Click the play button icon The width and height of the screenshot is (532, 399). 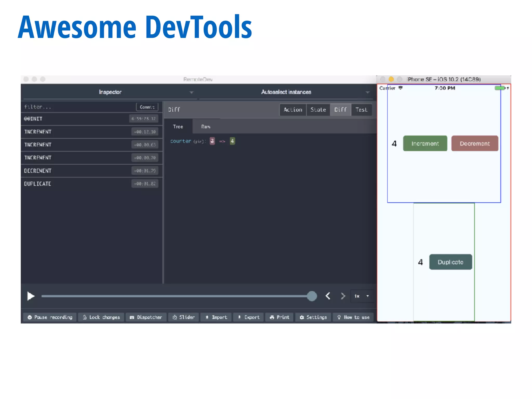31,296
